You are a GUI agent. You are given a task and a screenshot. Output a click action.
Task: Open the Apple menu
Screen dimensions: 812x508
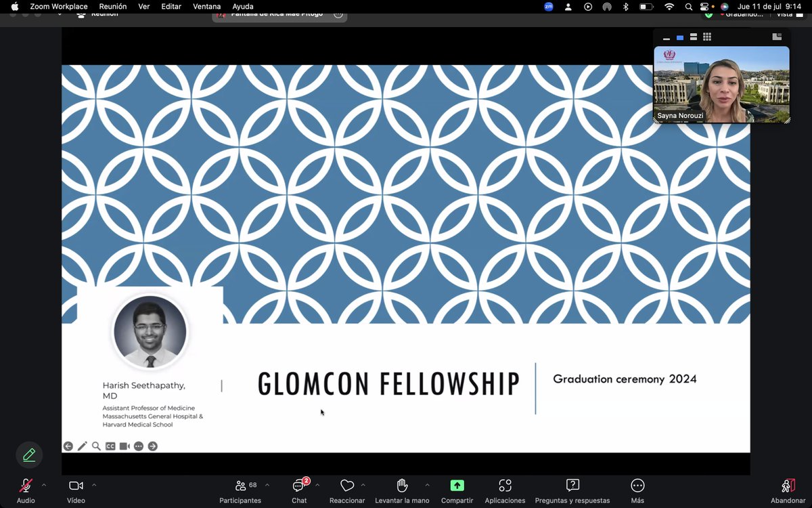pyautogui.click(x=15, y=6)
